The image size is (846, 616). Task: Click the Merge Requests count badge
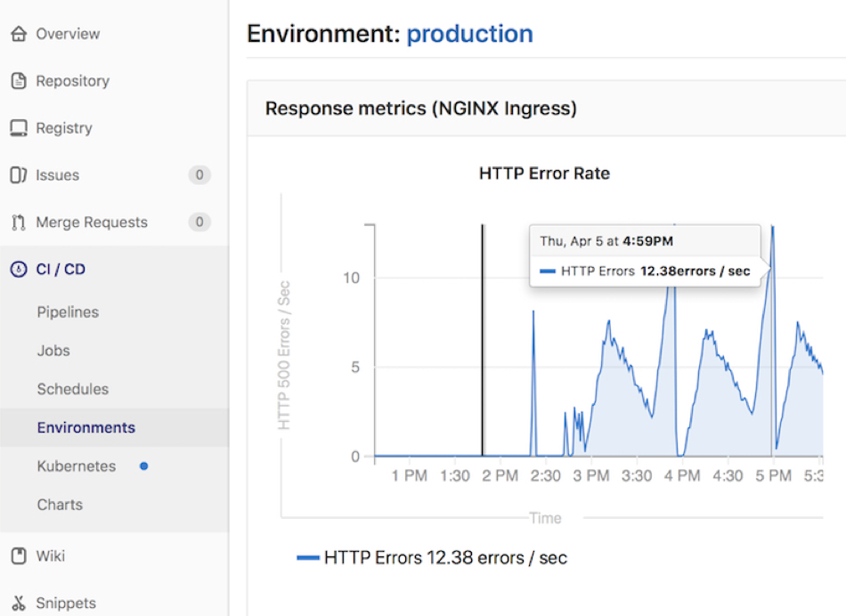[x=199, y=223]
